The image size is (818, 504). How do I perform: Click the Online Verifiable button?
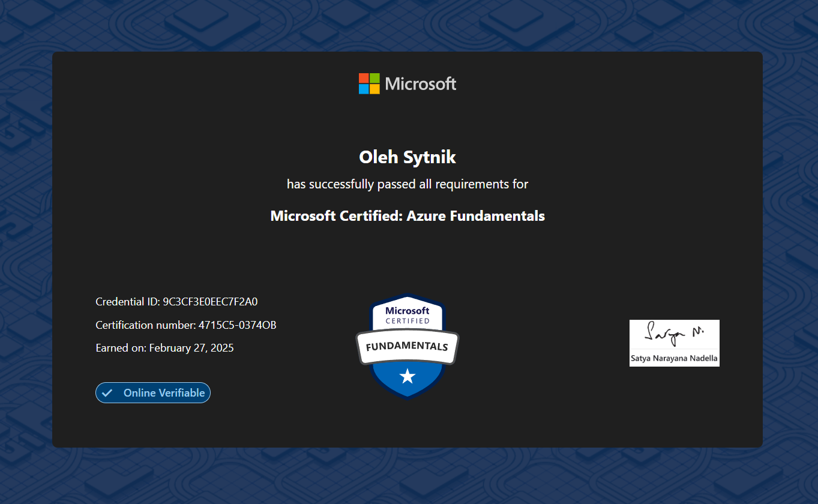pyautogui.click(x=153, y=393)
